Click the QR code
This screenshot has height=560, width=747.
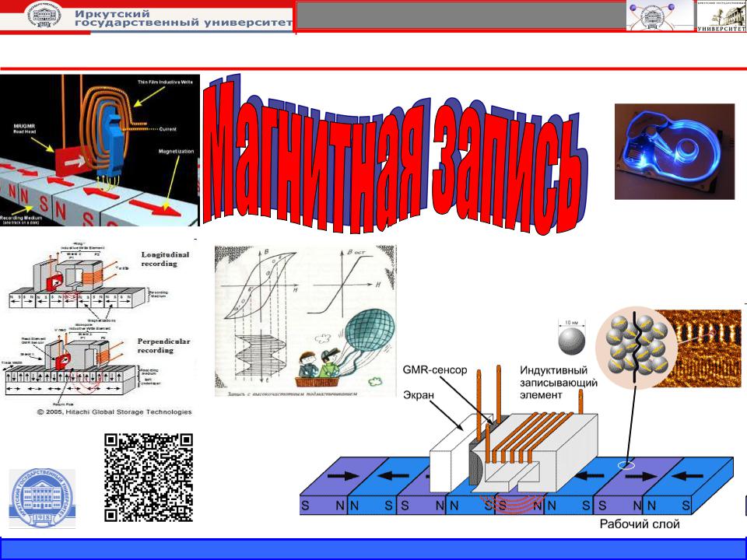click(x=149, y=478)
